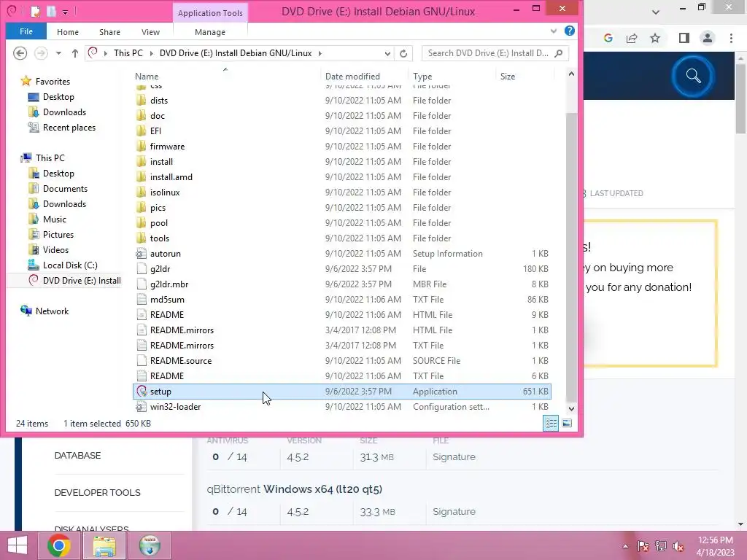Open recent locations dropdown arrow

point(58,53)
